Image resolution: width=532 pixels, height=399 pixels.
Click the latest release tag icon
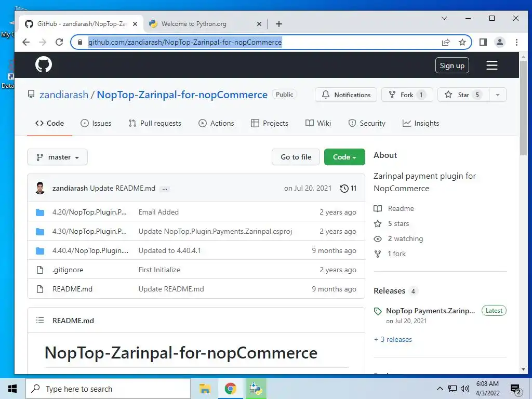click(x=378, y=311)
